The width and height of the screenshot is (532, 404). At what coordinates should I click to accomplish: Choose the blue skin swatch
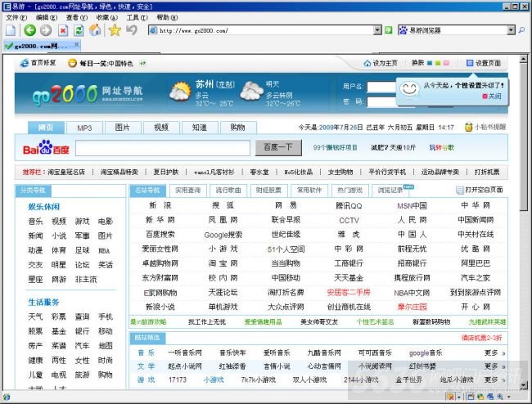[430, 63]
